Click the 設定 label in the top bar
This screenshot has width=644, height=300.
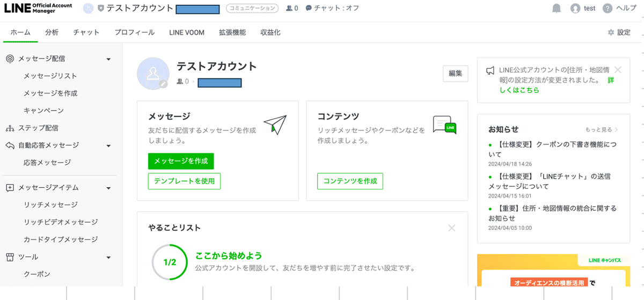pos(624,33)
